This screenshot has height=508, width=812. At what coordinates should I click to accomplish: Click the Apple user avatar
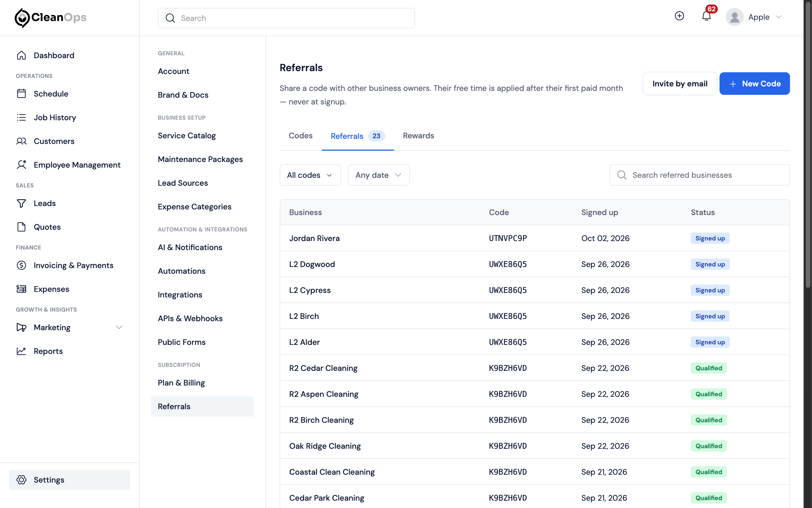coord(734,17)
